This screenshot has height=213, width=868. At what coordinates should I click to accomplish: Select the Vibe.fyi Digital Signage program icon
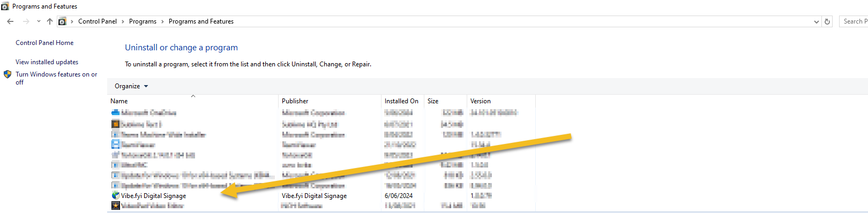115,195
